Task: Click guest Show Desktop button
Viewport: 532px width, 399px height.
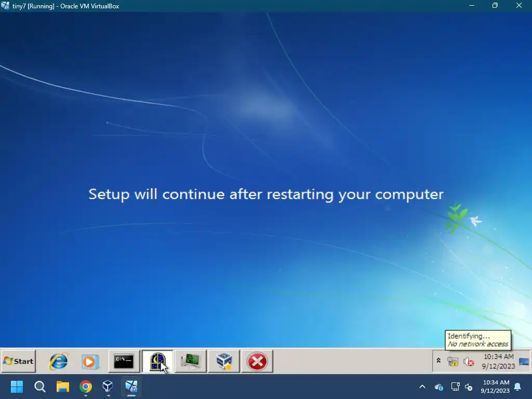Action: click(x=524, y=362)
